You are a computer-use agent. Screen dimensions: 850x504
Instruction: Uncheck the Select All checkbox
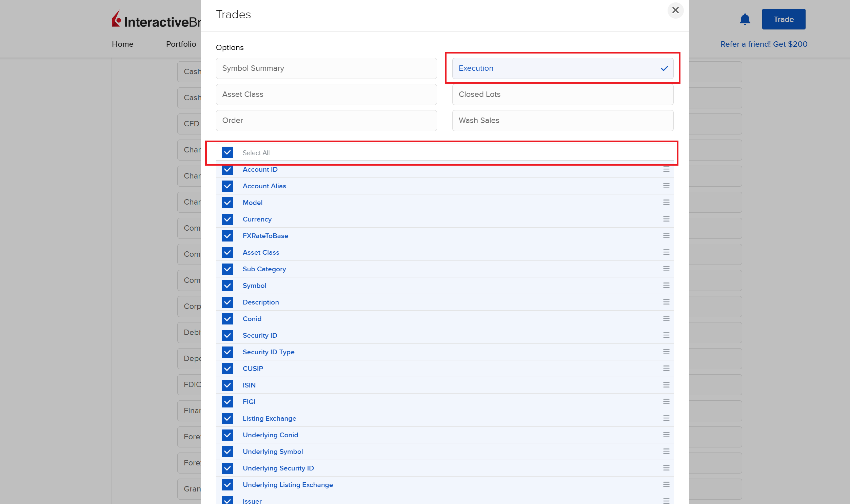(x=227, y=152)
